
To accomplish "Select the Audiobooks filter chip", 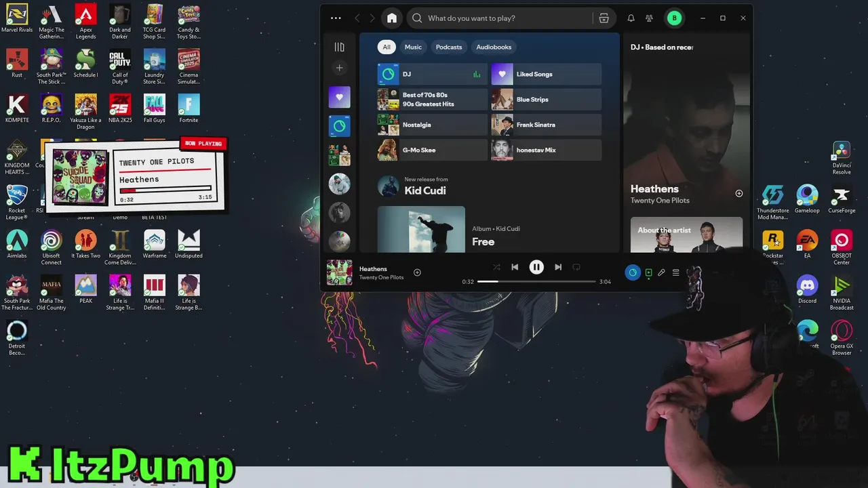I will (x=494, y=47).
